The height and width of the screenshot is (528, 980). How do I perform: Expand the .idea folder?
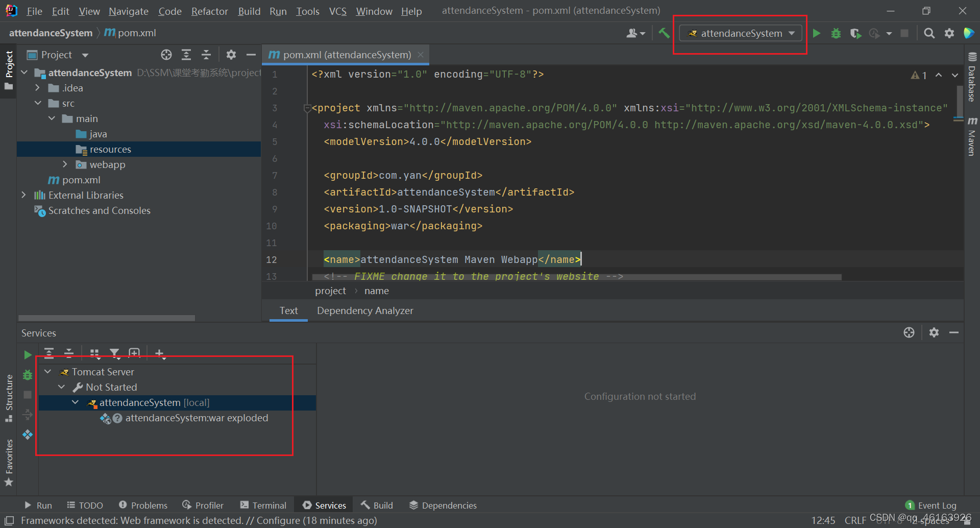37,88
